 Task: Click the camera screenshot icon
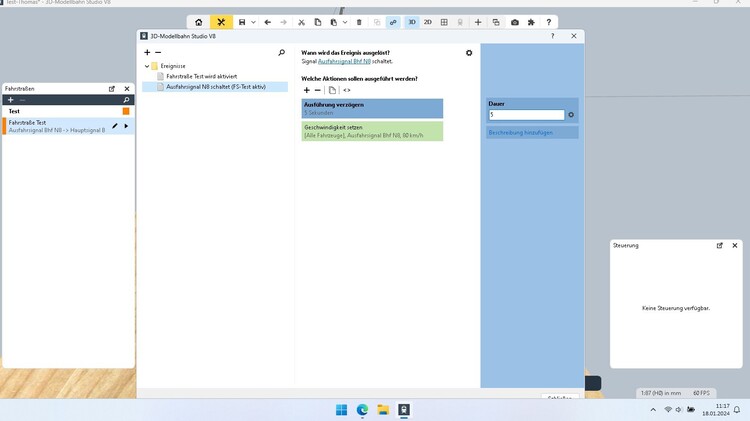click(x=514, y=22)
